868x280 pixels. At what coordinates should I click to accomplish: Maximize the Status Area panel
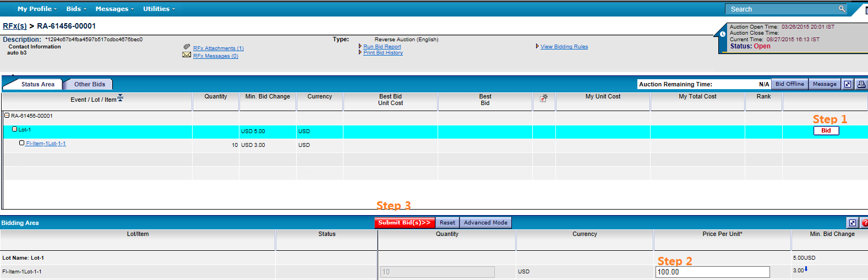[848, 84]
